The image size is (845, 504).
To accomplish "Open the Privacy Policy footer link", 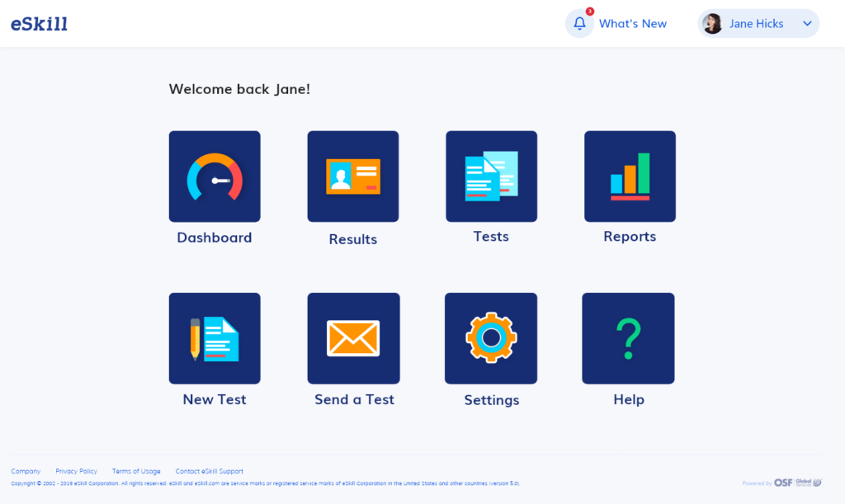I will (x=76, y=471).
